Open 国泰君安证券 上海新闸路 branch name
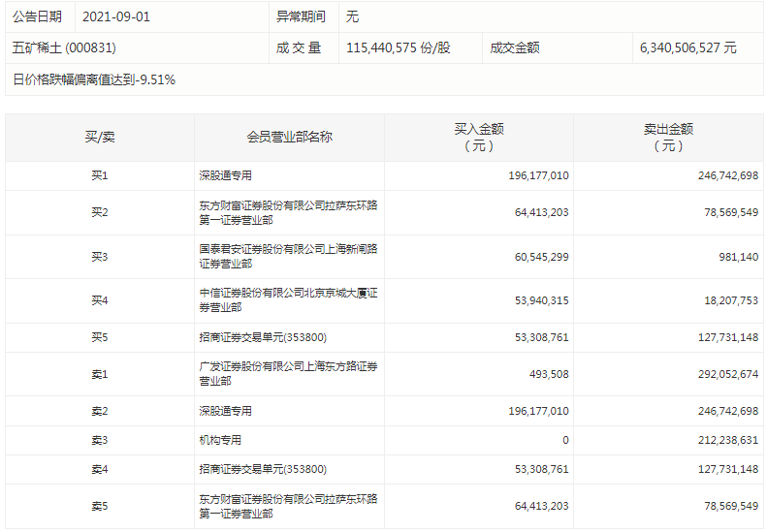The height and width of the screenshot is (532, 767). [288, 257]
